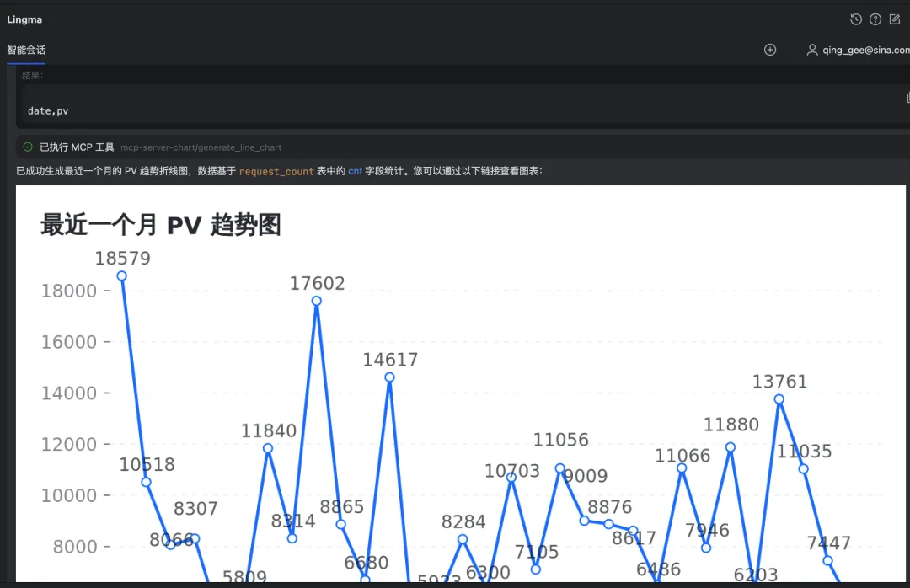910x588 pixels.
Task: Click the 11066 data point marker
Action: (x=682, y=468)
